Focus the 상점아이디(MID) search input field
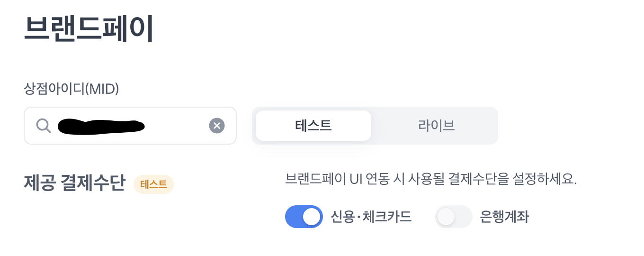 tap(130, 126)
